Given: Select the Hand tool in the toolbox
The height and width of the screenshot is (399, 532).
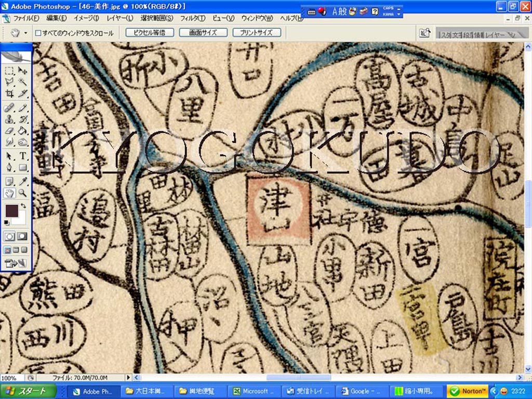Looking at the screenshot, I should pos(9,193).
